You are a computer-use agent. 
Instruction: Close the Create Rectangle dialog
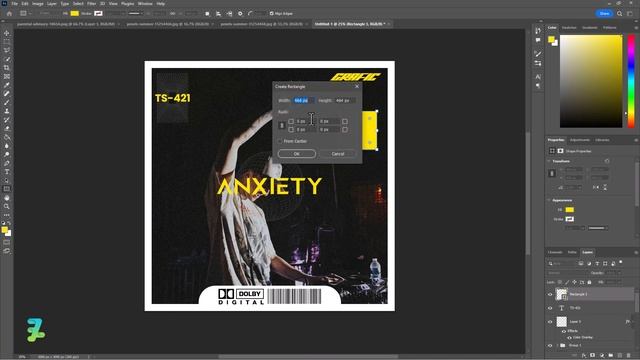coord(357,87)
